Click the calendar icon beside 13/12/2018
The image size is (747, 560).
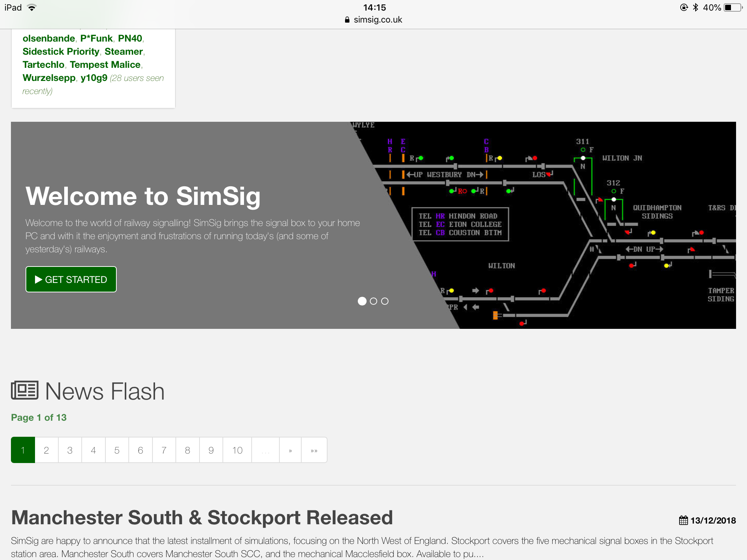click(x=684, y=520)
